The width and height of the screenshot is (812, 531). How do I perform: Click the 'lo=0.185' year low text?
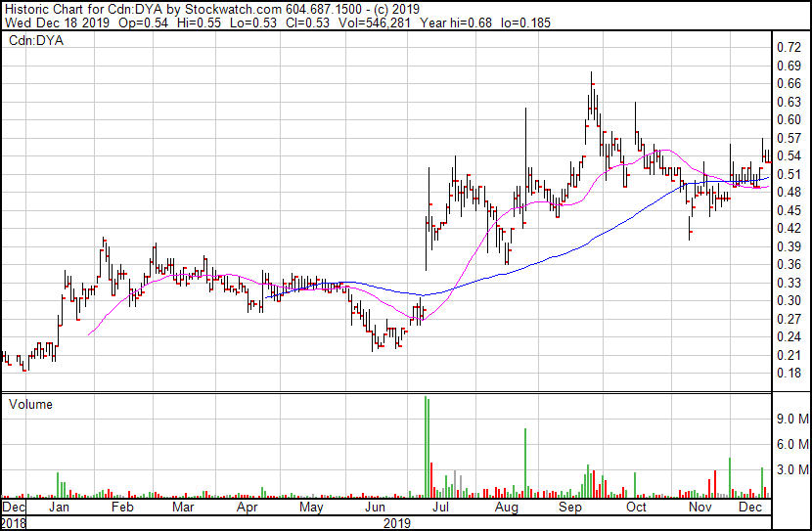pos(525,22)
